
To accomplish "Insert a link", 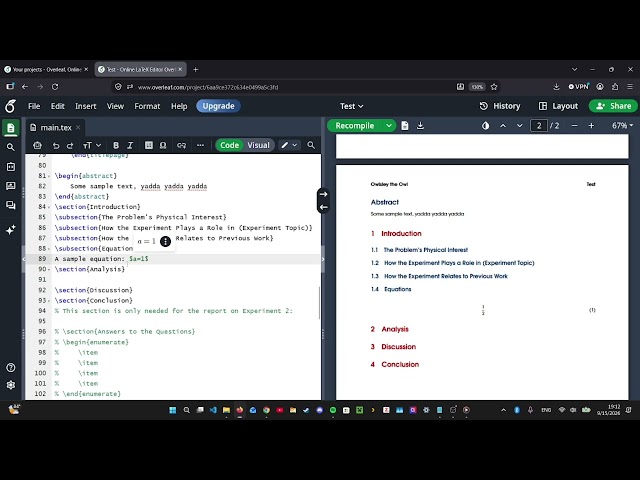I will point(182,145).
